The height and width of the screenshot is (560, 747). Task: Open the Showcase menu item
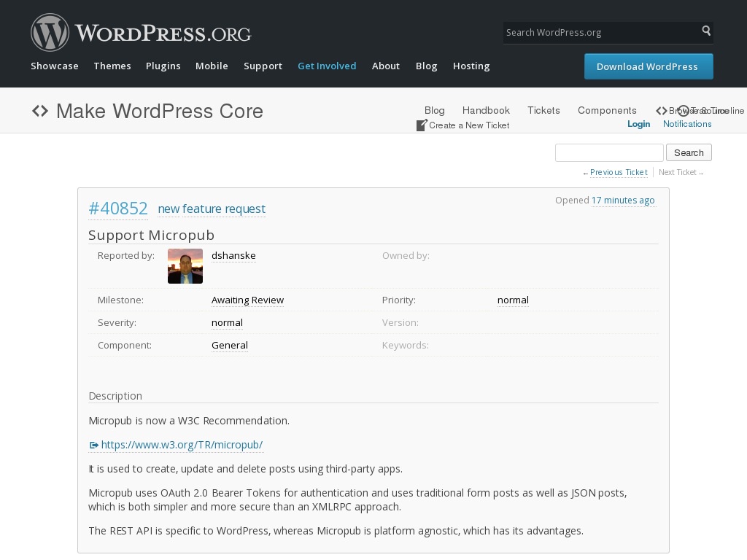tap(55, 66)
